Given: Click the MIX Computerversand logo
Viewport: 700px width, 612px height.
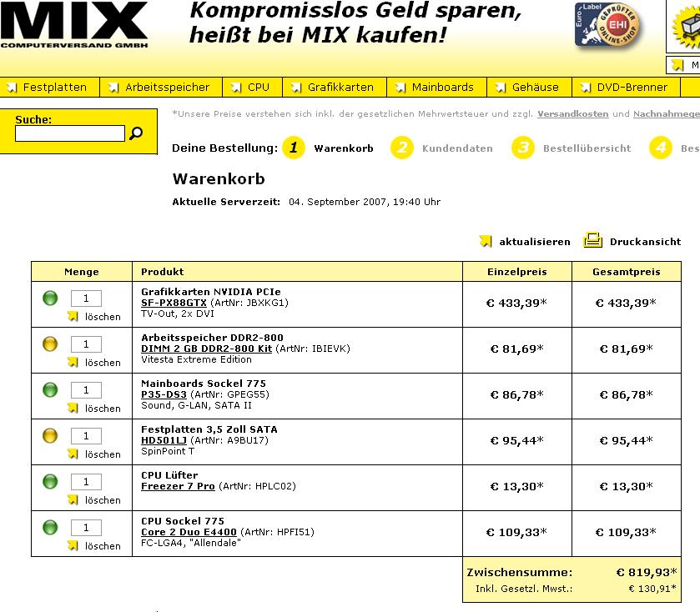Looking at the screenshot, I should click(x=74, y=24).
